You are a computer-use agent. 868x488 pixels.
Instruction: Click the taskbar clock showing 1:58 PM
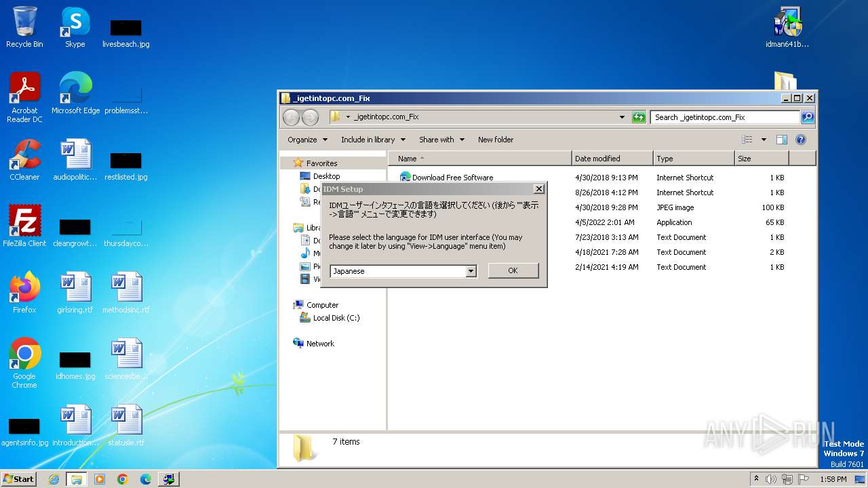coord(833,479)
